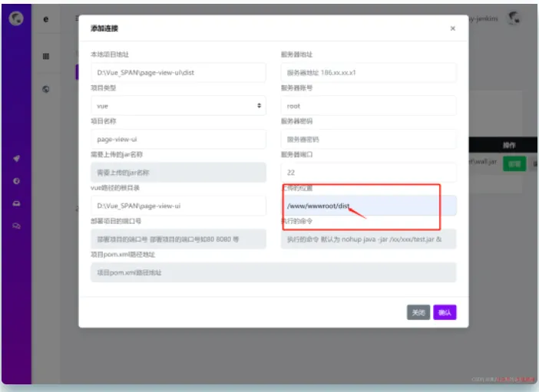Click the 服务器端口 field showing 22
This screenshot has height=392, width=539.
click(x=369, y=173)
